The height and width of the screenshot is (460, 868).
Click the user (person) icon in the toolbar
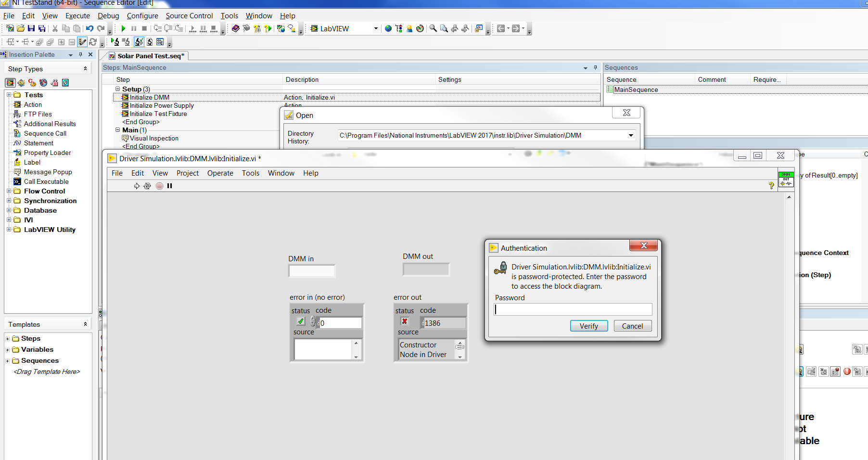coord(409,28)
